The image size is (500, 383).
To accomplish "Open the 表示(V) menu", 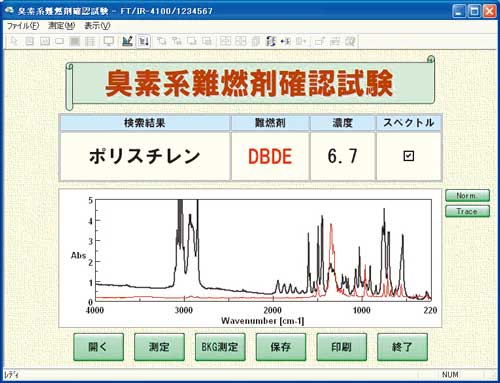I will tap(97, 26).
